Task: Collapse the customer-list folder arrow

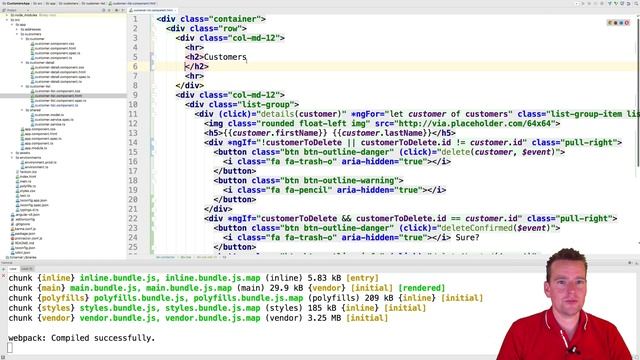Action: [x=22, y=86]
